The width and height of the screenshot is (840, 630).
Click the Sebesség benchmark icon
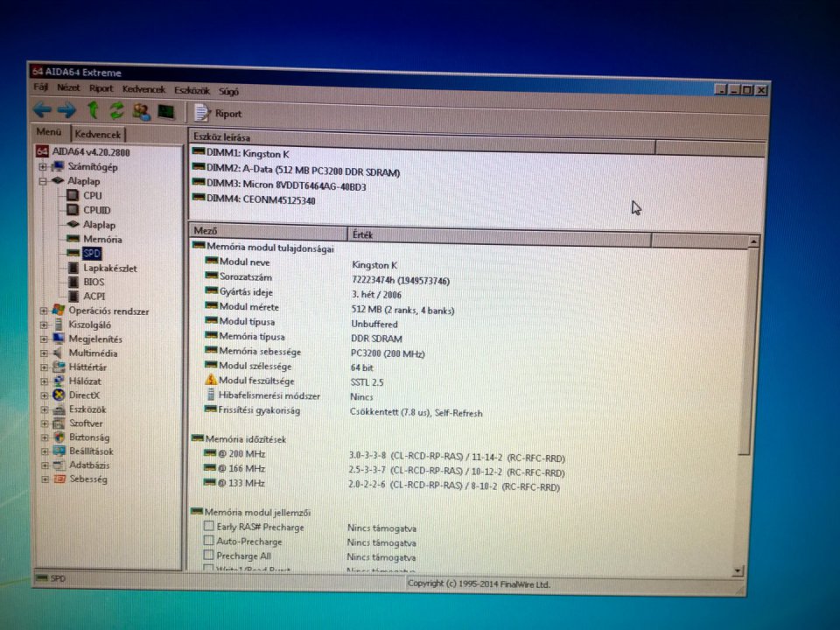point(59,479)
